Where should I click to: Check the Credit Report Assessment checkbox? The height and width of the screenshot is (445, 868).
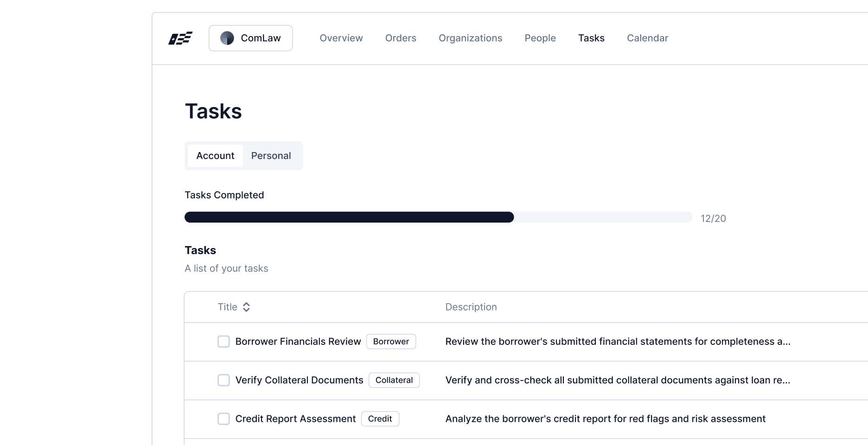(x=223, y=419)
